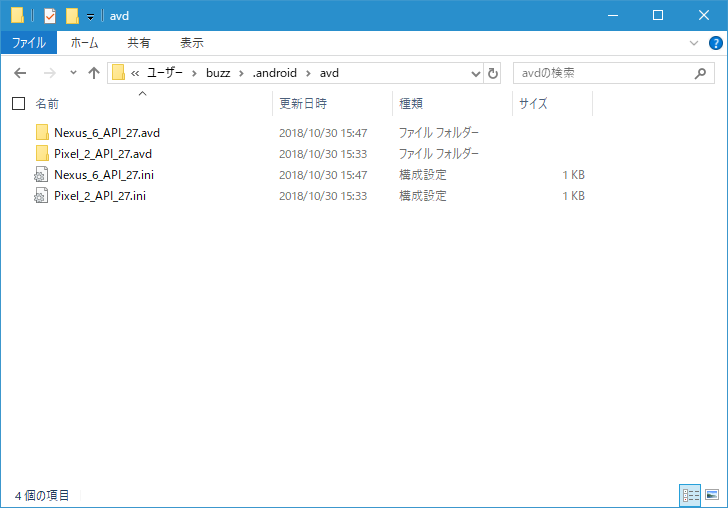Minimize the avd window

pyautogui.click(x=613, y=15)
